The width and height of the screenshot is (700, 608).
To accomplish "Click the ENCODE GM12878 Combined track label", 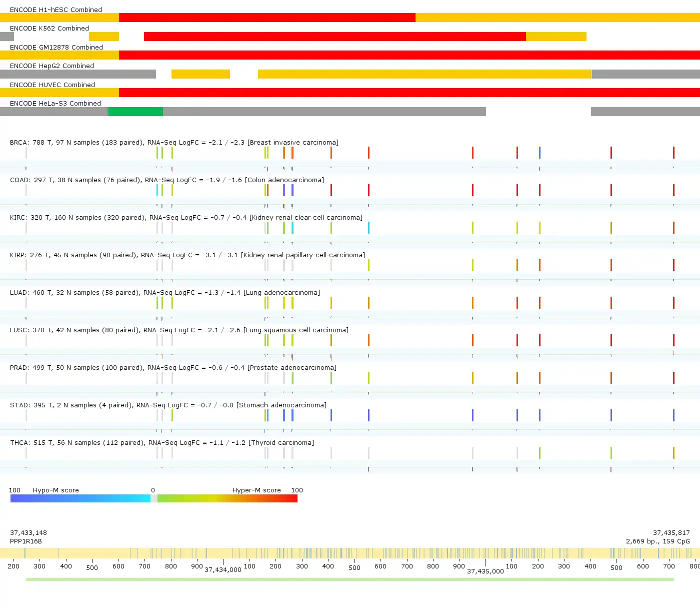I will (x=56, y=47).
